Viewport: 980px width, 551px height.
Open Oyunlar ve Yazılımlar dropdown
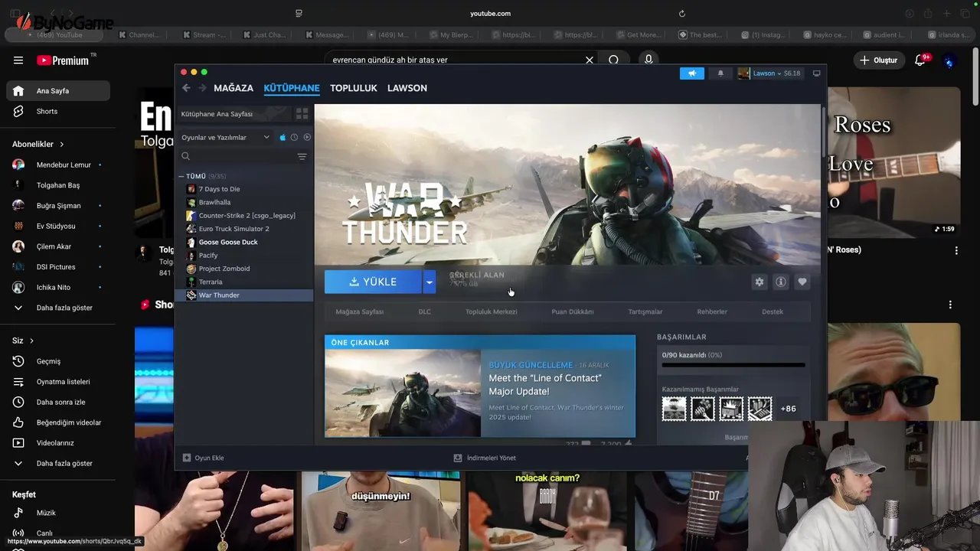tap(225, 137)
